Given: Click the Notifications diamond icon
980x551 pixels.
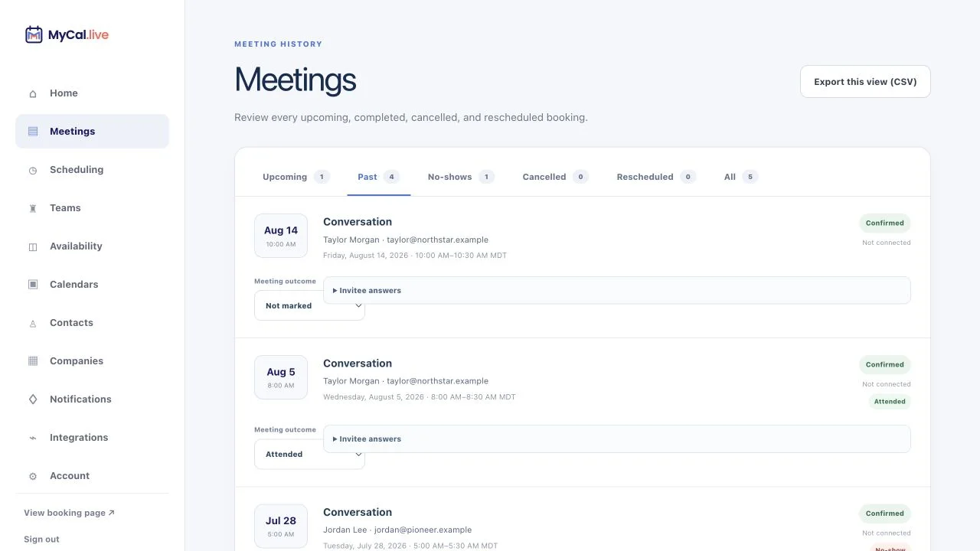Looking at the screenshot, I should point(33,399).
